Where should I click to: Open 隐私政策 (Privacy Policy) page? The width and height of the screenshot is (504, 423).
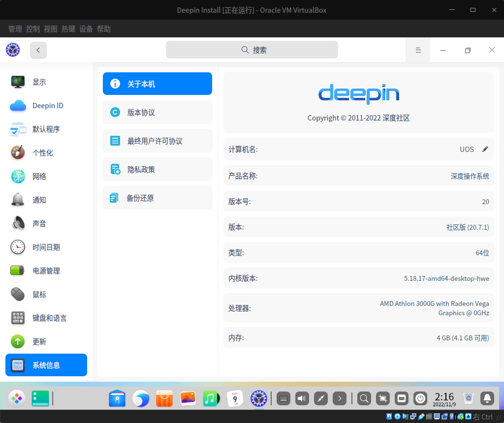157,169
